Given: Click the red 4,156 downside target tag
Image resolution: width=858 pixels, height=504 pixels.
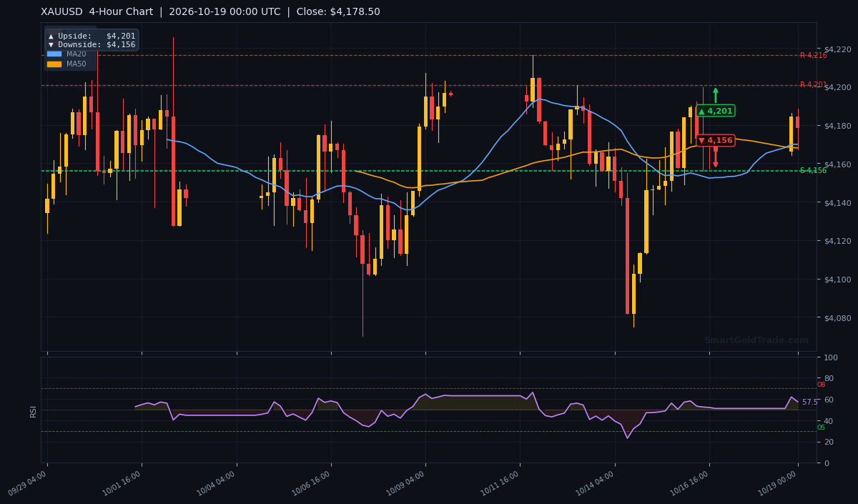Looking at the screenshot, I should (x=716, y=140).
